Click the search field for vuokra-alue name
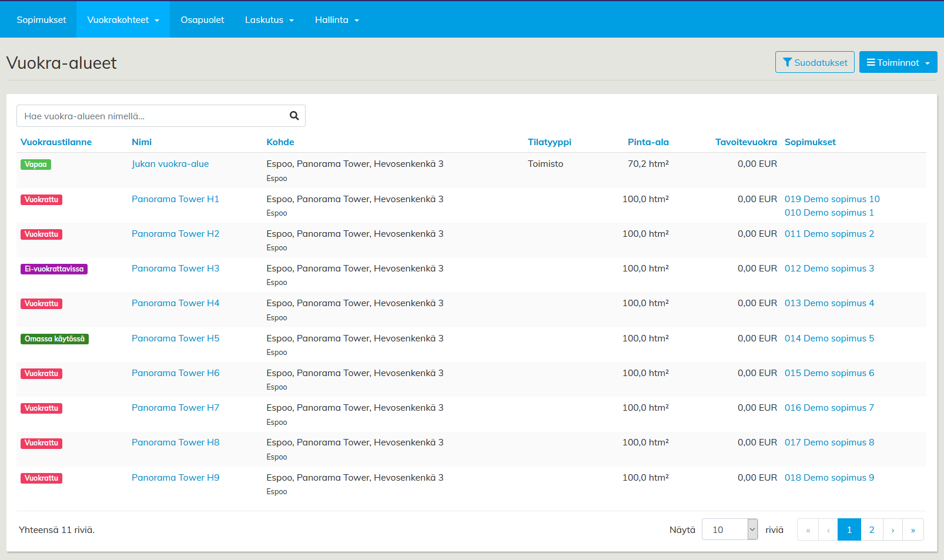The width and height of the screenshot is (944, 560). [x=152, y=116]
